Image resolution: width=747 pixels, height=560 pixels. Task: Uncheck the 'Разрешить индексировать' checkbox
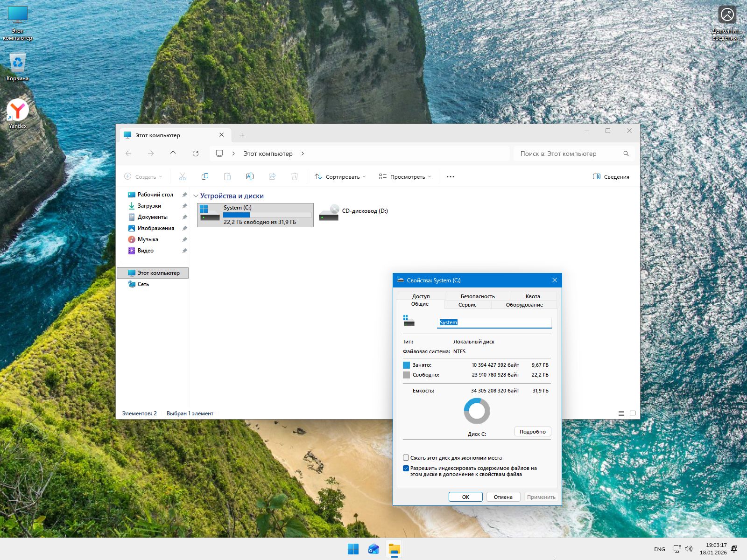click(406, 468)
